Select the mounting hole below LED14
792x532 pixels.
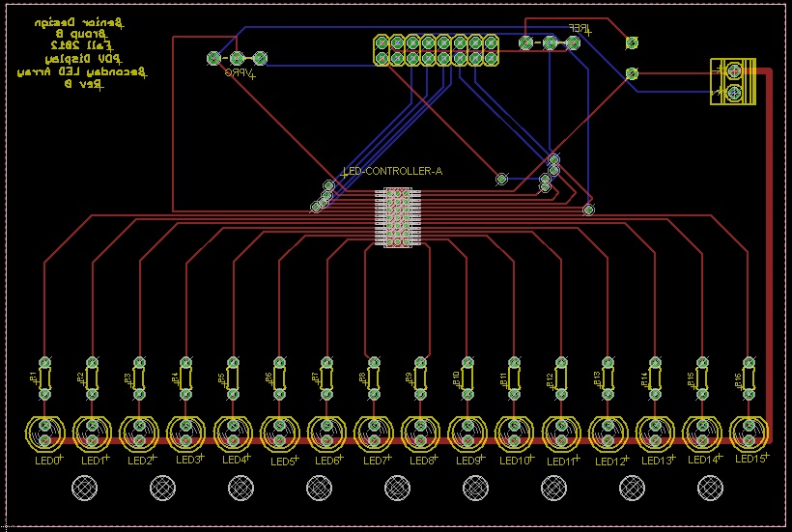pos(709,489)
